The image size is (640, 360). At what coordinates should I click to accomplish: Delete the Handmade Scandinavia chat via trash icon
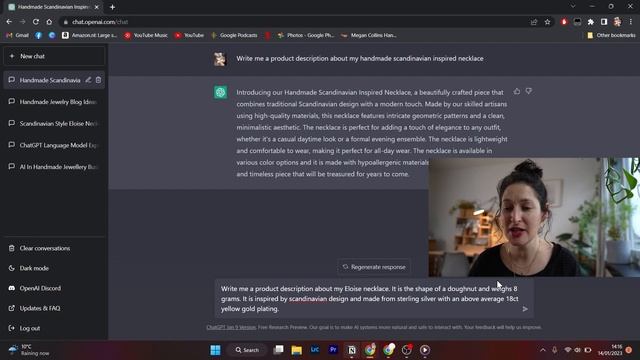(x=98, y=80)
